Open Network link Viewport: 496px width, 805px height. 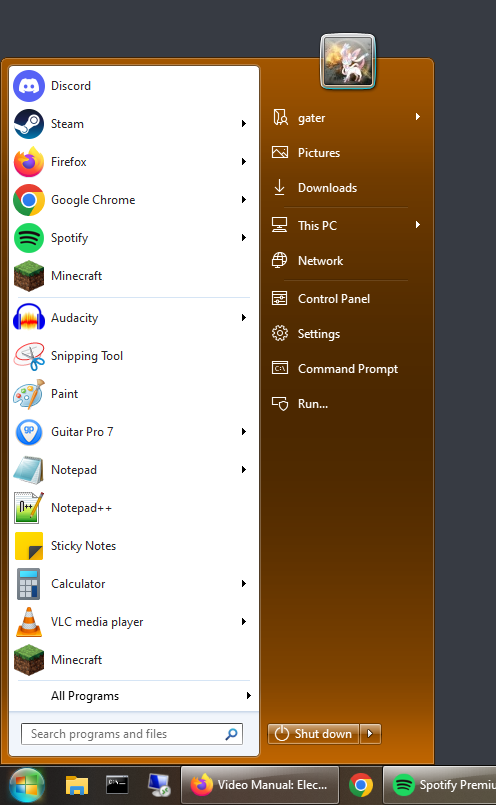click(x=320, y=260)
